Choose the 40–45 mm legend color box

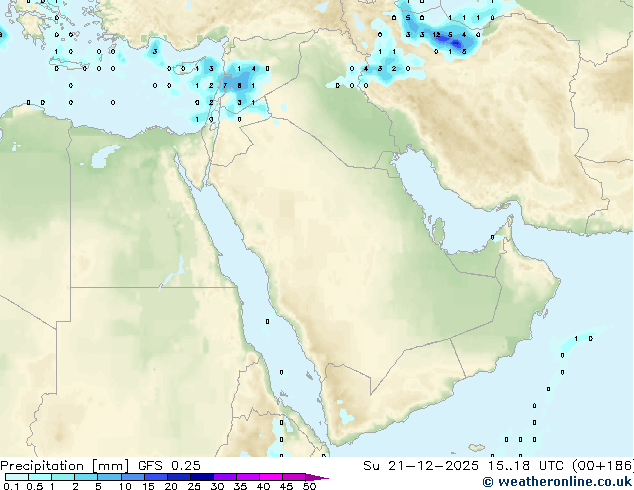271,477
